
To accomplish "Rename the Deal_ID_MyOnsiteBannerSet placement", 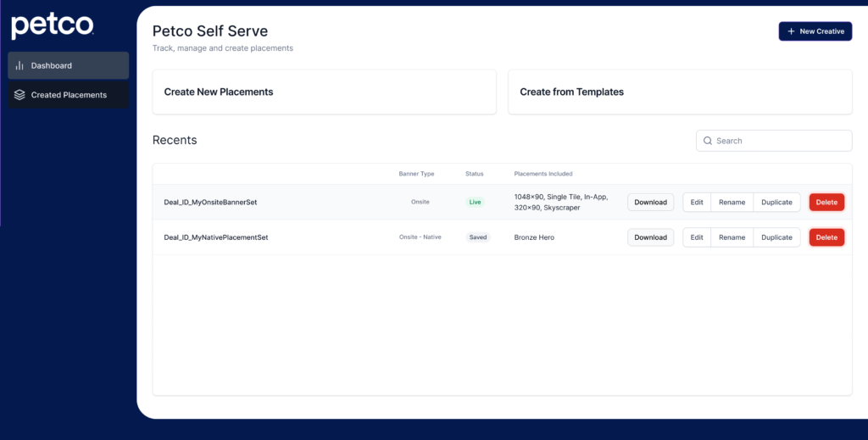I will click(732, 202).
